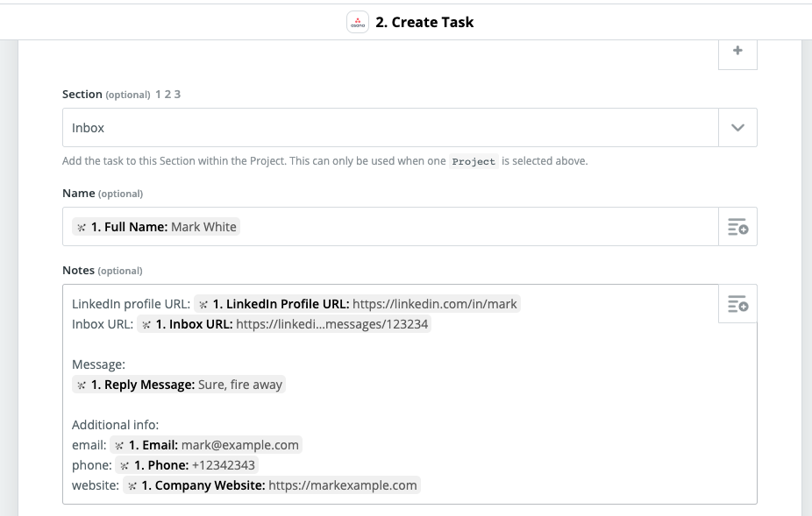Click the Inbox URL data pill
The height and width of the screenshot is (516, 812).
click(x=284, y=324)
